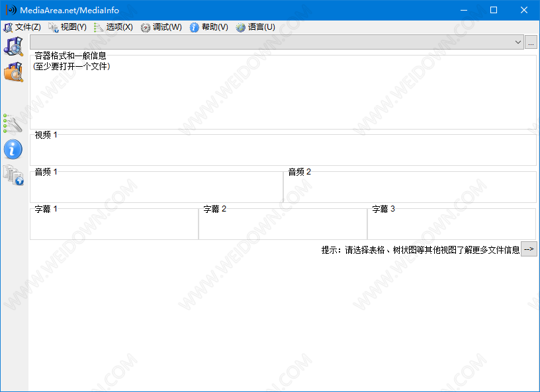540x392 pixels.
Task: Select the 音频 2 info panel
Action: click(x=409, y=188)
